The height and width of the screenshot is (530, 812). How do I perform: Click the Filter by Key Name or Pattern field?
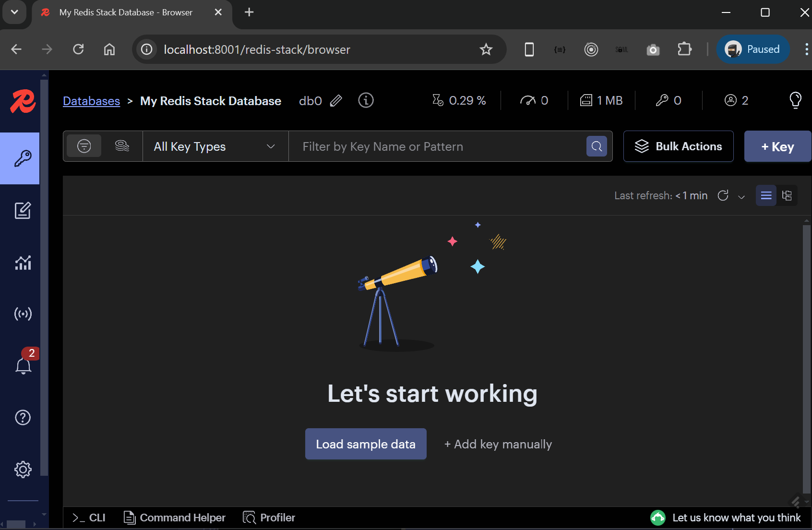tap(437, 146)
